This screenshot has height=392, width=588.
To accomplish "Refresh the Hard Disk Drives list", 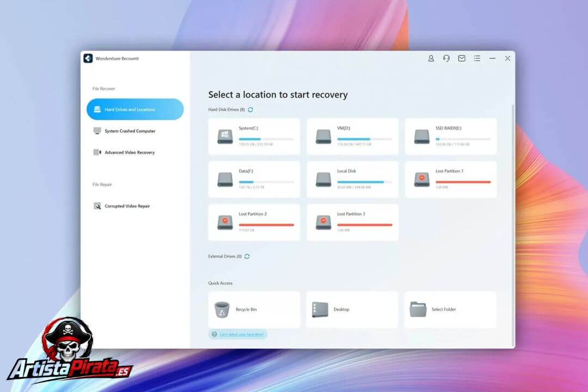I will [250, 109].
